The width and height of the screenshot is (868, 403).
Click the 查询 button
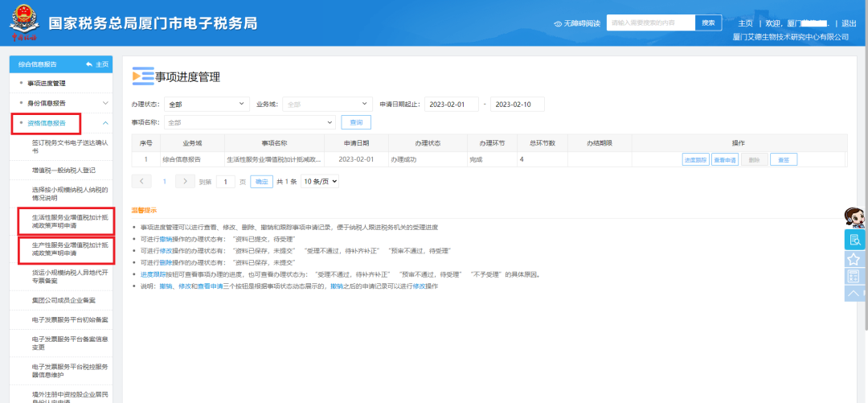pos(356,122)
